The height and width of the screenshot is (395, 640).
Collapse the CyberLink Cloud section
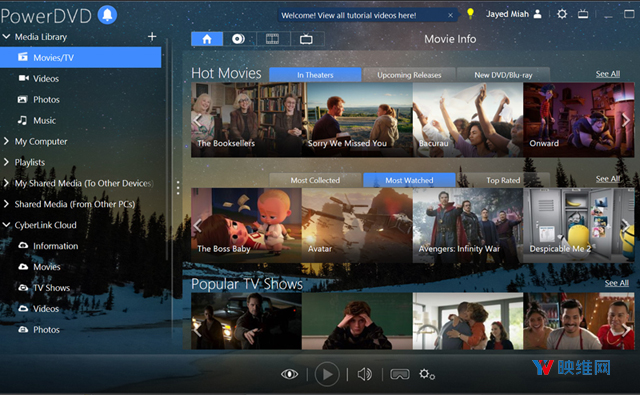click(6, 225)
